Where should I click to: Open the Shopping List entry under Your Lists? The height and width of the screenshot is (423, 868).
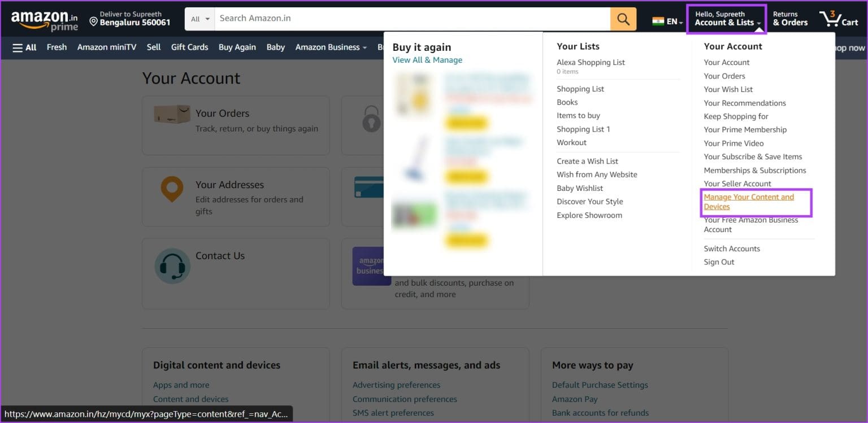(x=580, y=89)
